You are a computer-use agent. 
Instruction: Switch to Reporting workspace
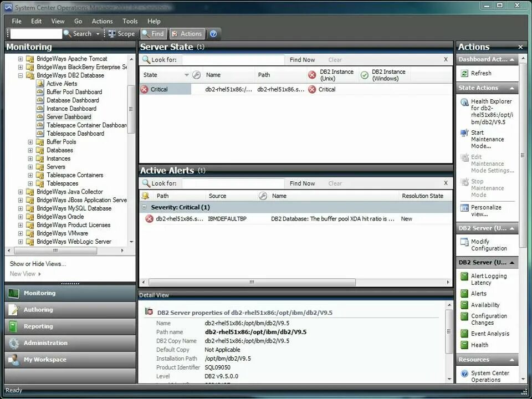tap(70, 326)
